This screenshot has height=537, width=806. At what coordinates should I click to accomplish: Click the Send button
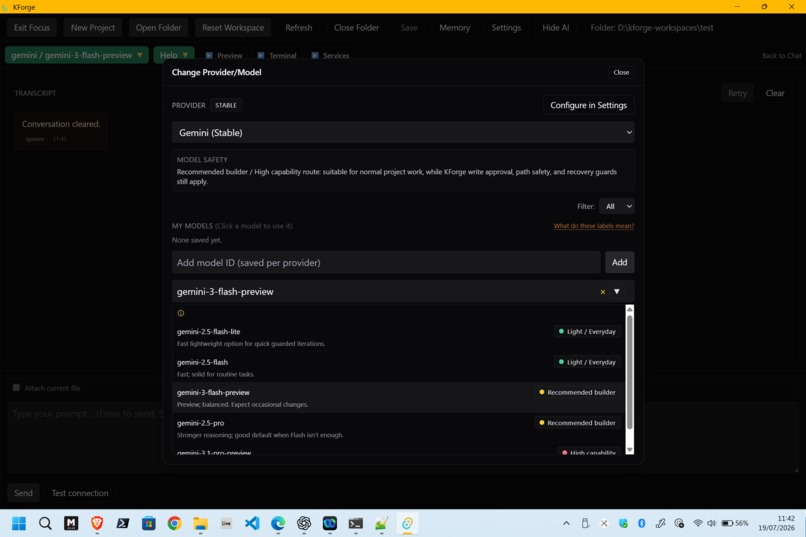point(23,493)
